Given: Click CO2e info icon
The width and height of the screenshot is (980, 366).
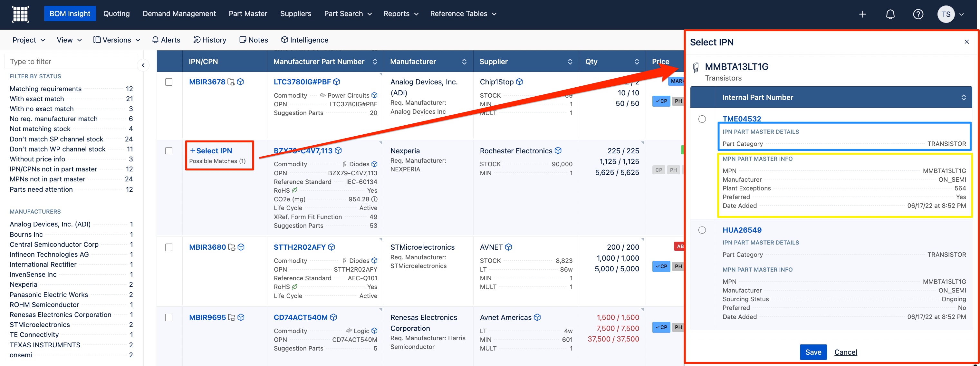Looking at the screenshot, I should pos(374,199).
